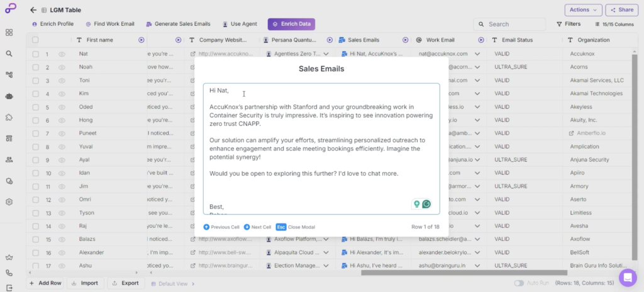Tick the checkbox for row 2 Noah
This screenshot has height=292, width=644.
(35, 67)
